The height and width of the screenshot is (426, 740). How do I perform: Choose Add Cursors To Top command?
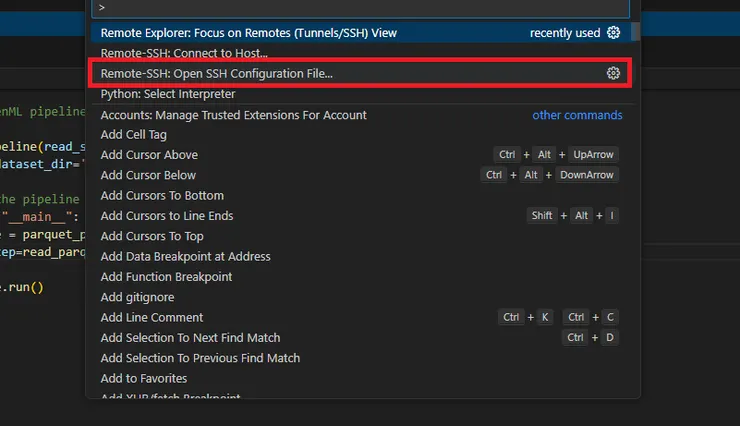coord(361,236)
